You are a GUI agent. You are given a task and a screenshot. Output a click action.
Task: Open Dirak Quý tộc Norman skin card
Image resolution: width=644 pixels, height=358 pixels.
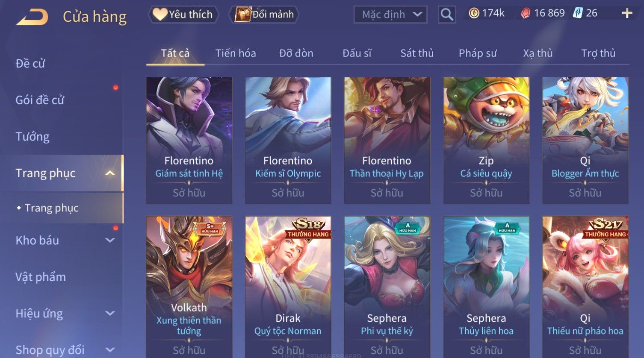coord(288,287)
